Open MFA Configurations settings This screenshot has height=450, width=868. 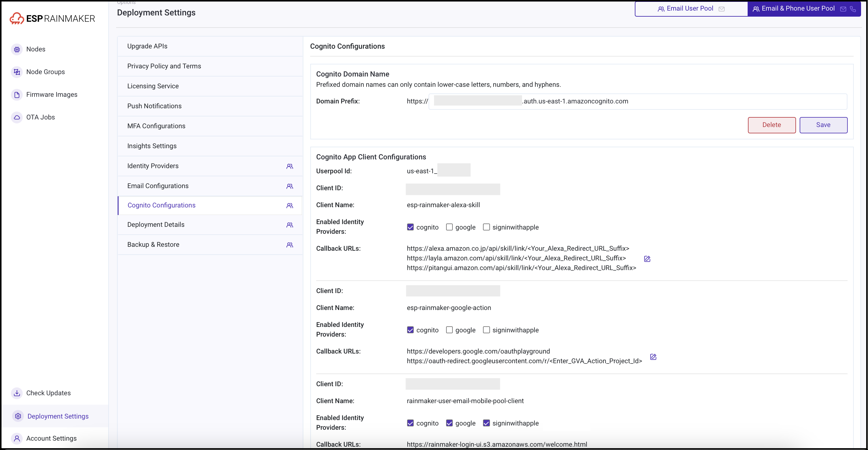210,126
